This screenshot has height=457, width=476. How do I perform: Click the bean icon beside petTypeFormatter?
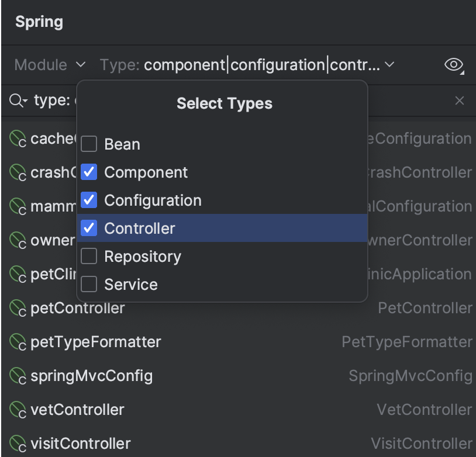(16, 342)
